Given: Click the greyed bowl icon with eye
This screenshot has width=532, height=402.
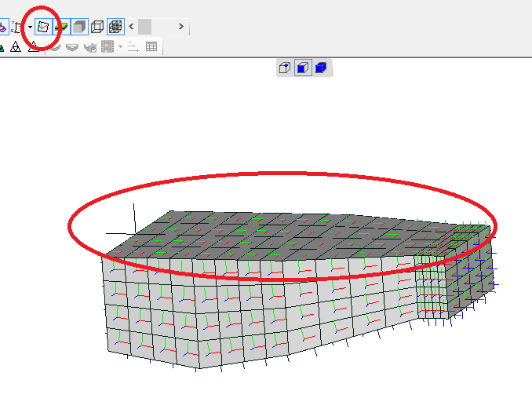Looking at the screenshot, I should coord(90,47).
